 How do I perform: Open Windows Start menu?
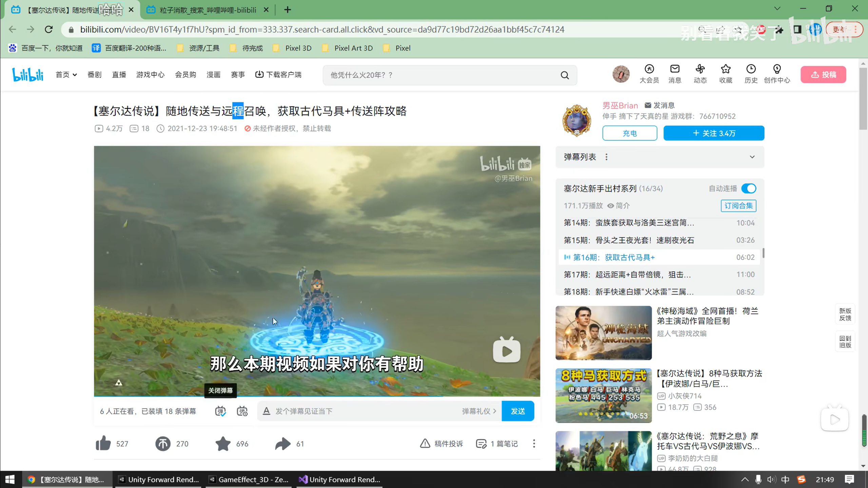[x=10, y=479]
